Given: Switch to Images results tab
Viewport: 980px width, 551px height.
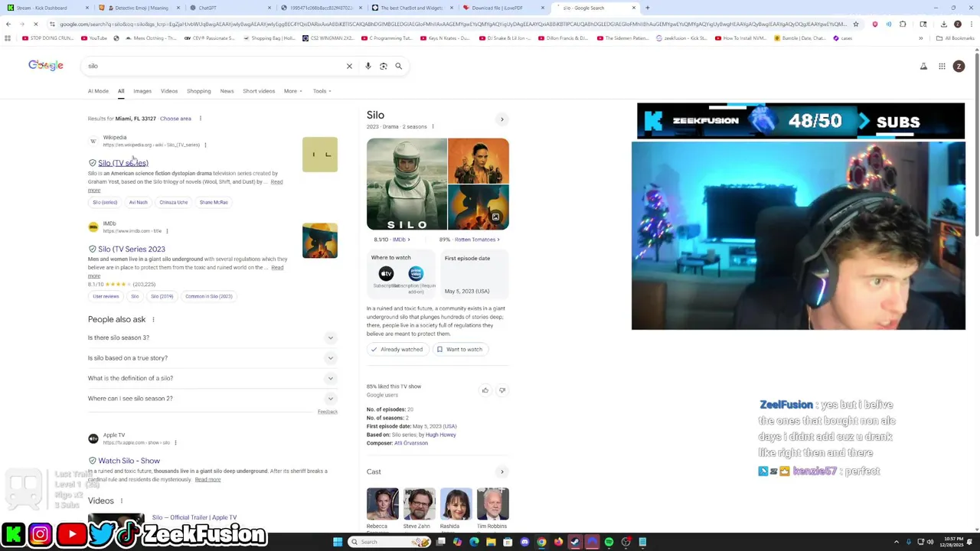Looking at the screenshot, I should [142, 91].
